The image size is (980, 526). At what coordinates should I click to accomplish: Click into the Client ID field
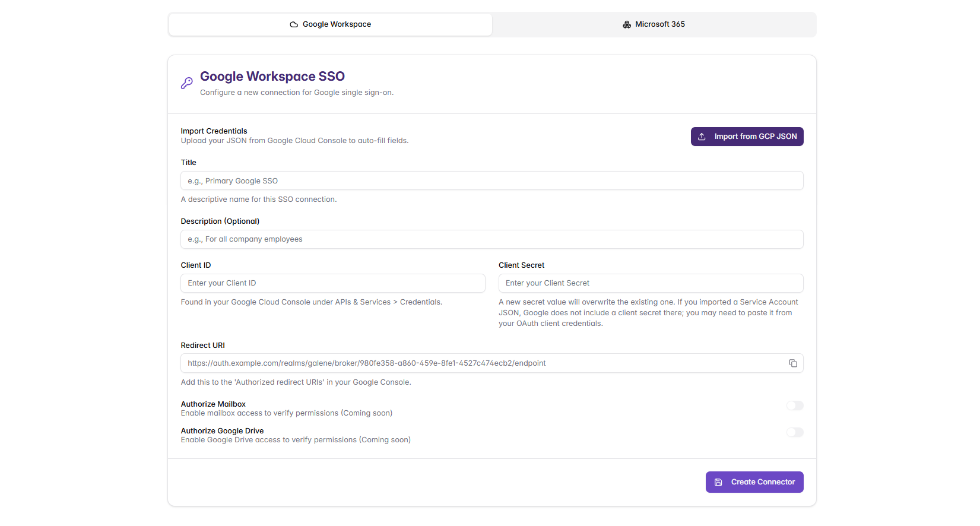[333, 283]
